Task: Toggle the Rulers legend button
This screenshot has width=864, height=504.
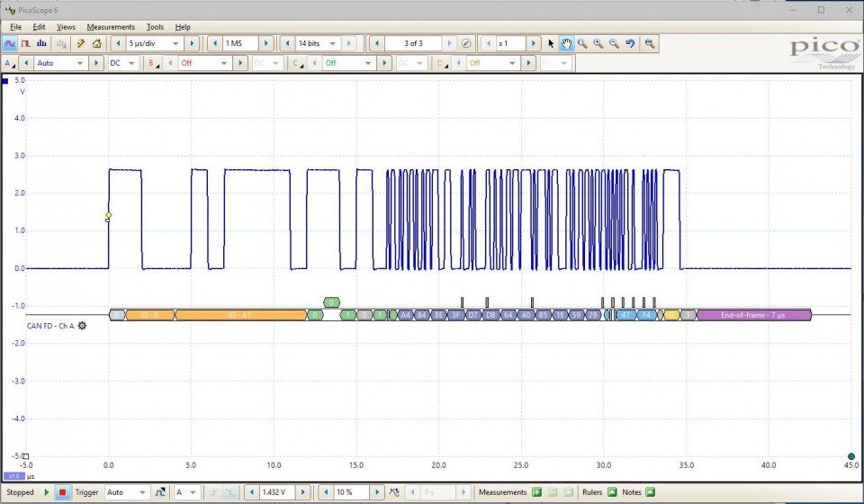Action: pos(612,492)
